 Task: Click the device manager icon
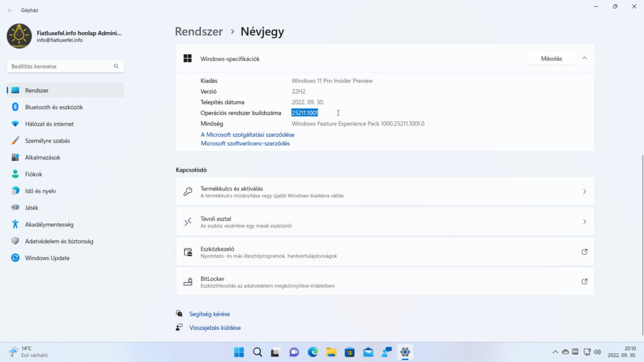tap(187, 252)
